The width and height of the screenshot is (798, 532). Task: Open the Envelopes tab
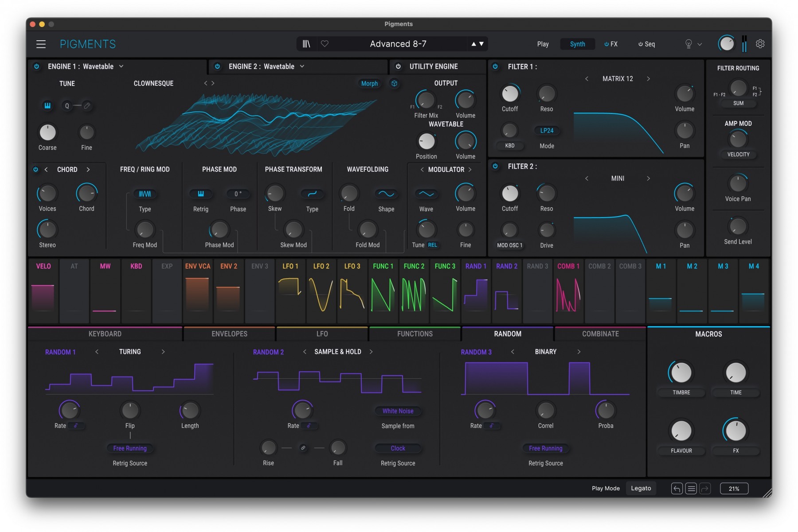[x=229, y=334]
